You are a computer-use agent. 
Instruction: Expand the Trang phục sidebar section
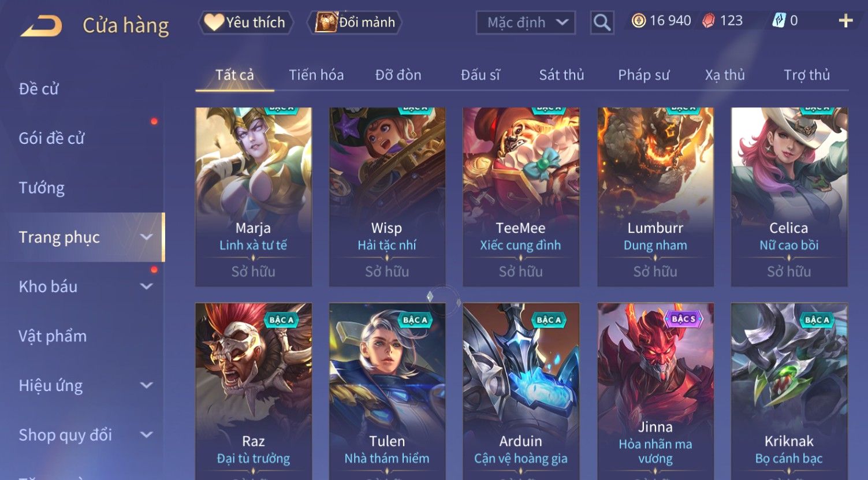pos(82,237)
